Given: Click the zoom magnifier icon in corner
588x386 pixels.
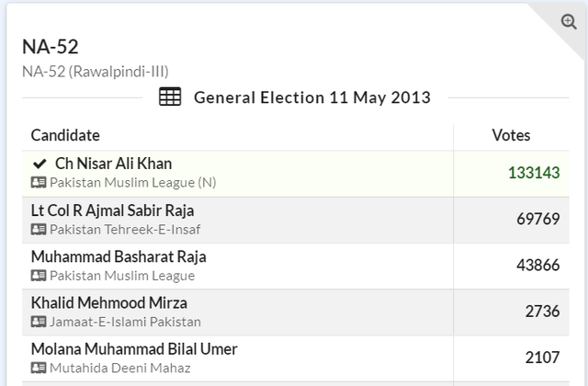Looking at the screenshot, I should coord(569,22).
